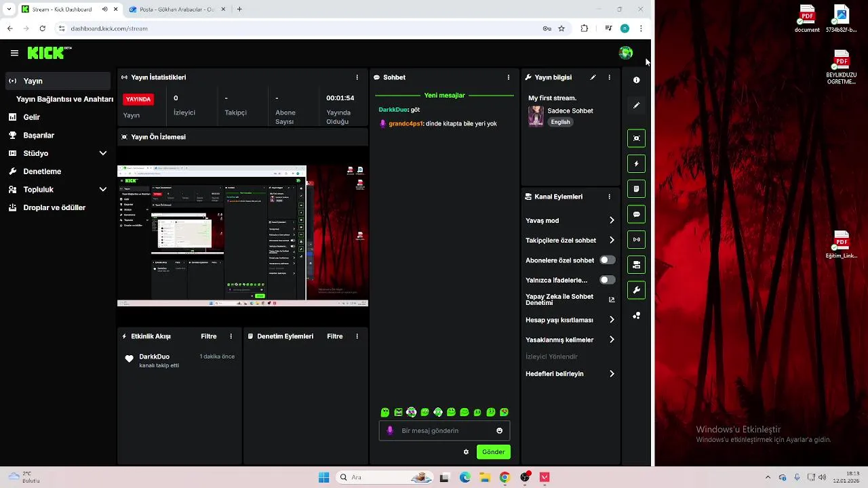Viewport: 868px width, 488px height.
Task: Open Yayın bilgisi panel three-dot menu
Action: tap(609, 77)
